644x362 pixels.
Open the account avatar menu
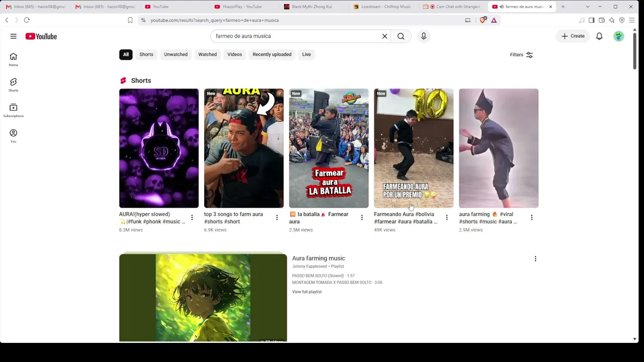point(619,36)
